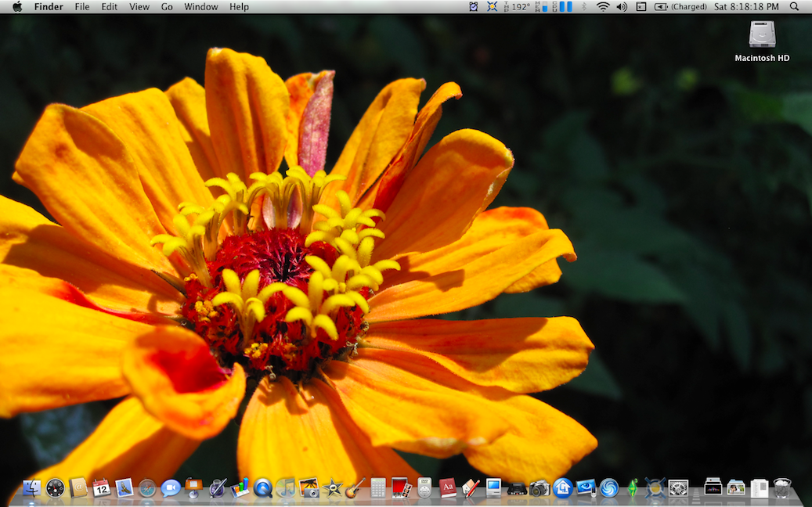Screen dimensions: 812x507
Task: Open iMovie star icon in Dock
Action: (x=332, y=488)
